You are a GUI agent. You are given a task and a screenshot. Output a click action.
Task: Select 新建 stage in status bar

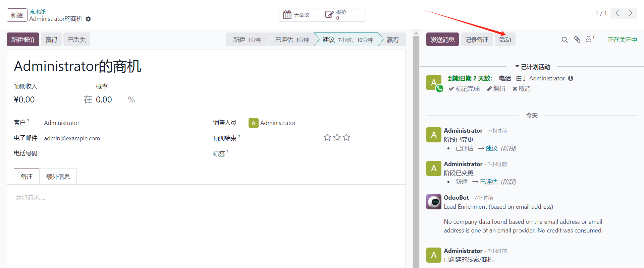click(x=247, y=40)
